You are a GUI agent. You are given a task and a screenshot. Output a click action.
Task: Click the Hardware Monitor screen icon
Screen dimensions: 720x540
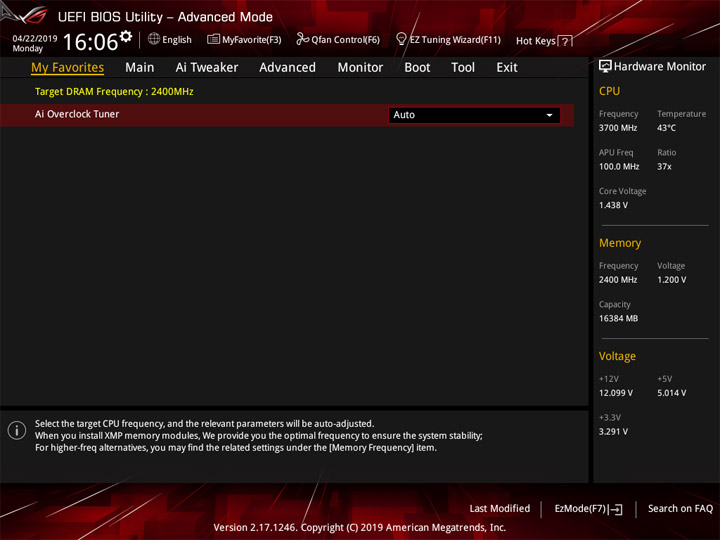click(605, 67)
